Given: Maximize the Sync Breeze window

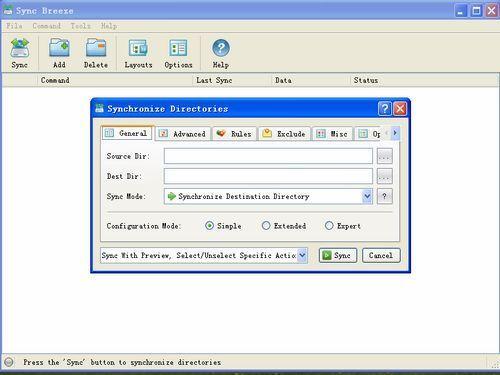Looking at the screenshot, I should tap(476, 11).
